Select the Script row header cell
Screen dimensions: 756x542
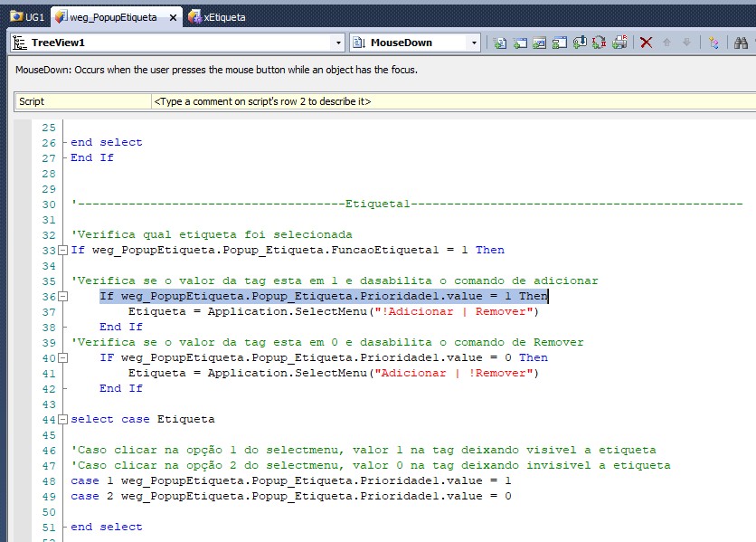[x=81, y=101]
